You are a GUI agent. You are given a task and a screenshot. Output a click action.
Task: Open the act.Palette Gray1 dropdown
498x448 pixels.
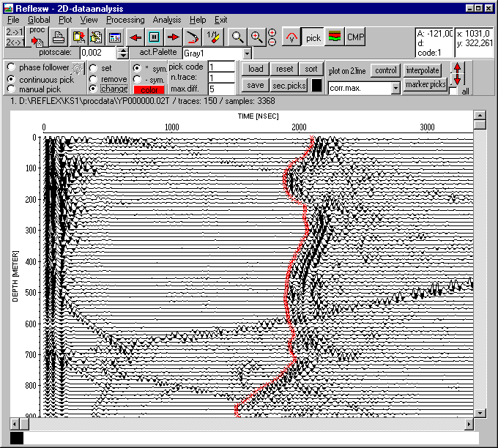(x=246, y=53)
